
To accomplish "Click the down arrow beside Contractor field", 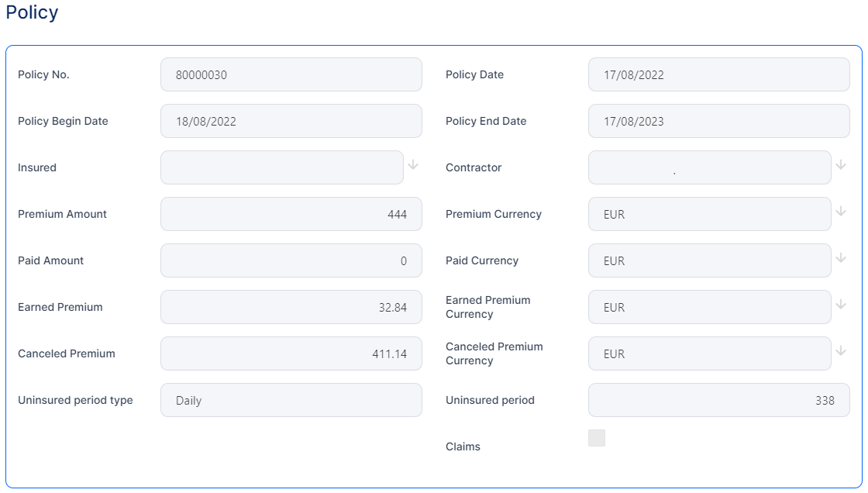I will point(841,165).
